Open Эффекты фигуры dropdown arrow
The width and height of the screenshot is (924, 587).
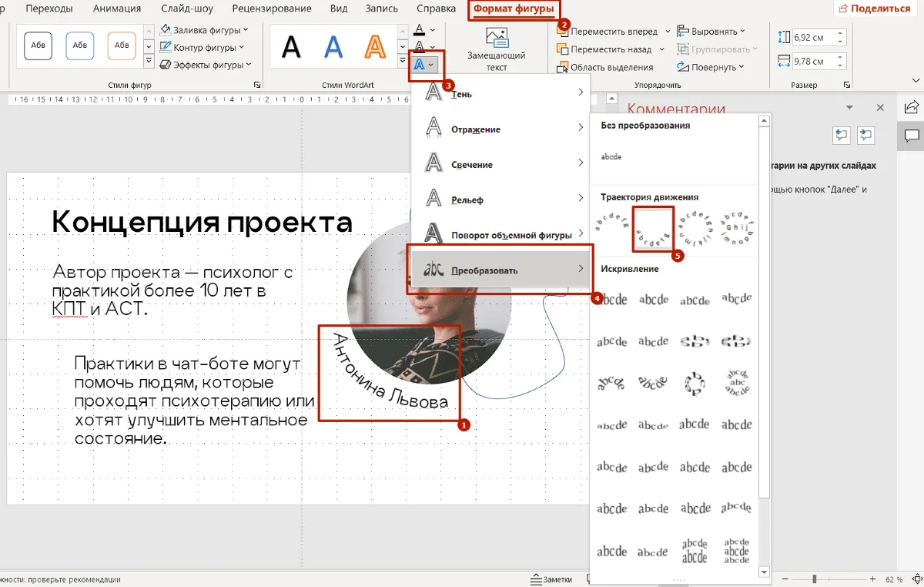[248, 65]
